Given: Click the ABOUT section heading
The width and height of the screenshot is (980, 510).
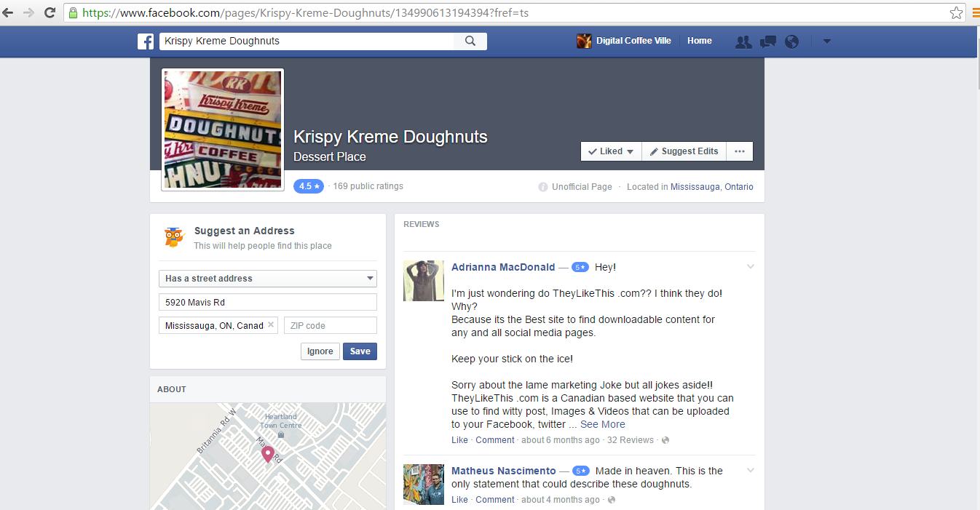Looking at the screenshot, I should [x=172, y=389].
